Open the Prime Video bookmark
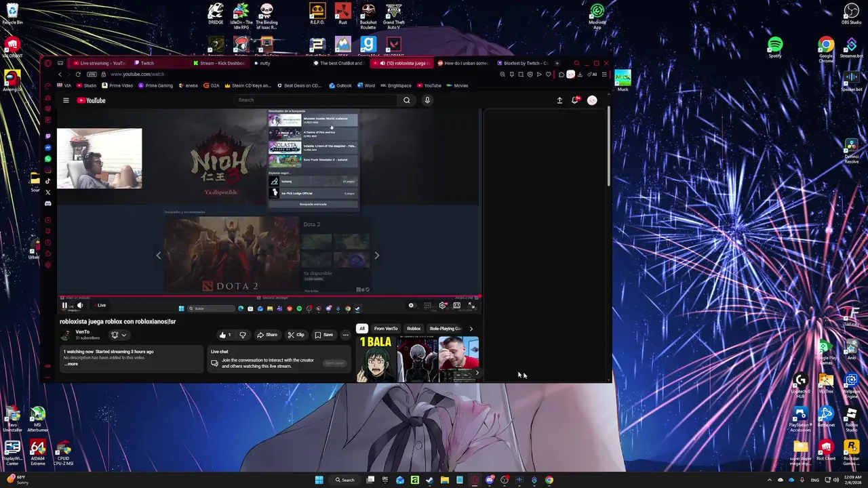This screenshot has height=488, width=868. (x=117, y=85)
